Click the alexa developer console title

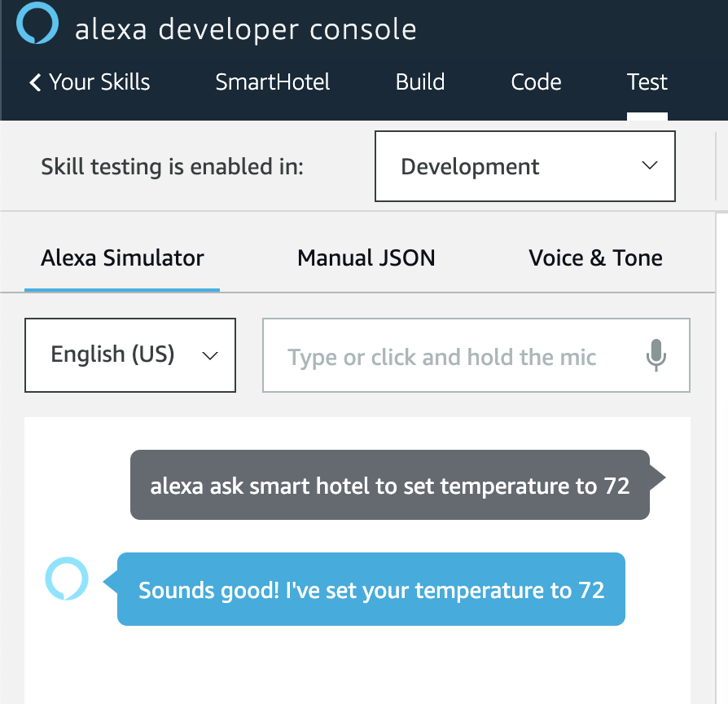[245, 28]
